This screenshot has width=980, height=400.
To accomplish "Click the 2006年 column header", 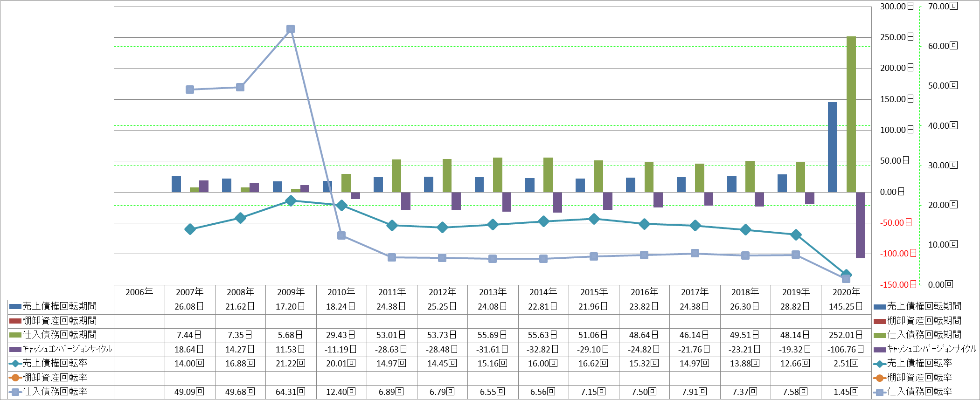I will (139, 292).
